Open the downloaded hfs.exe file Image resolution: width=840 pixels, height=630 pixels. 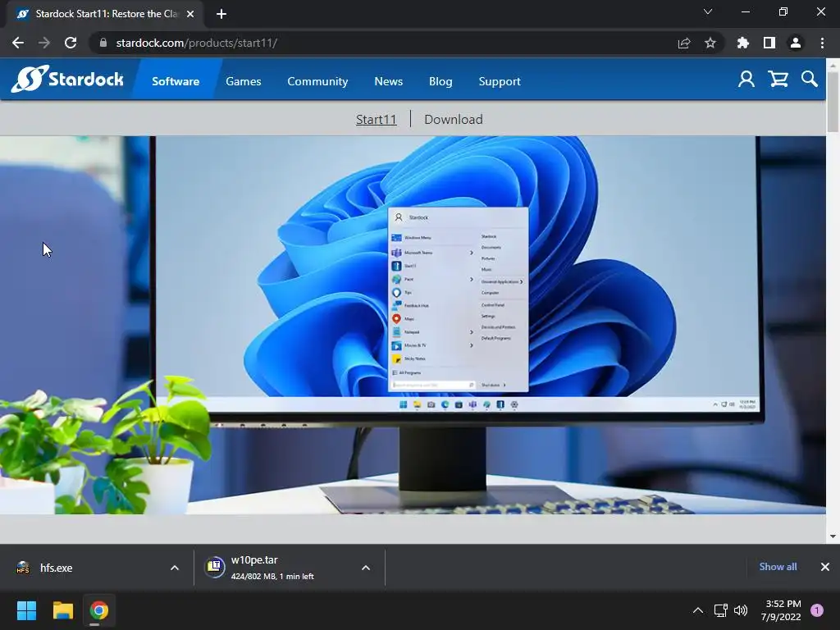(x=57, y=568)
